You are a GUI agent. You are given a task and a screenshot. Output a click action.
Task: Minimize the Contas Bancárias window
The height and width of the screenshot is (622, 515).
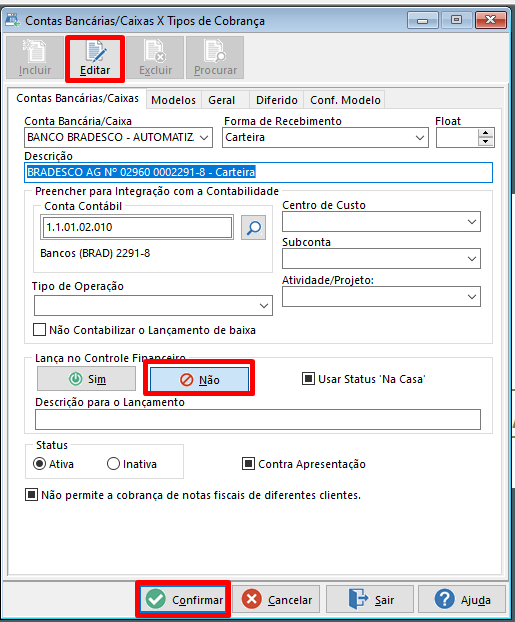[x=423, y=20]
